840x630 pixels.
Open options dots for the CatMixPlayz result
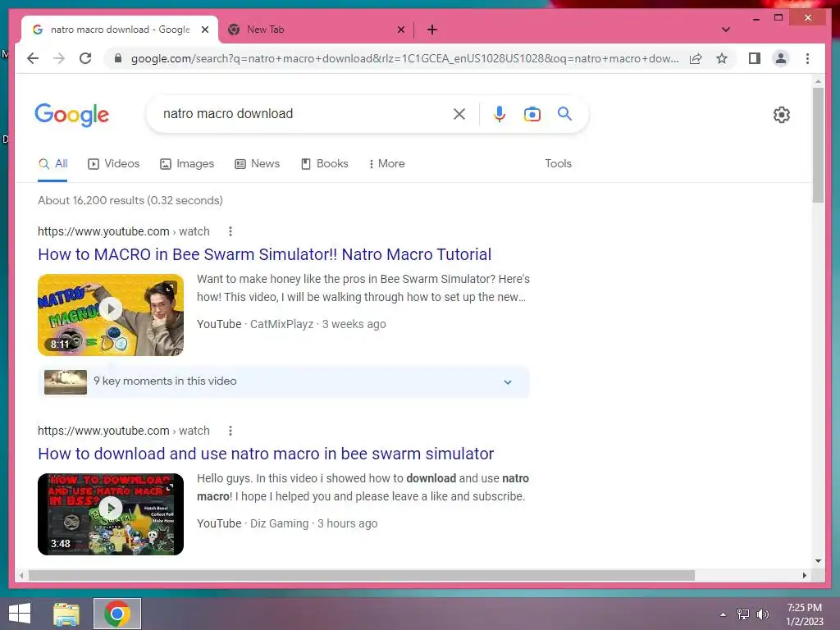[231, 231]
